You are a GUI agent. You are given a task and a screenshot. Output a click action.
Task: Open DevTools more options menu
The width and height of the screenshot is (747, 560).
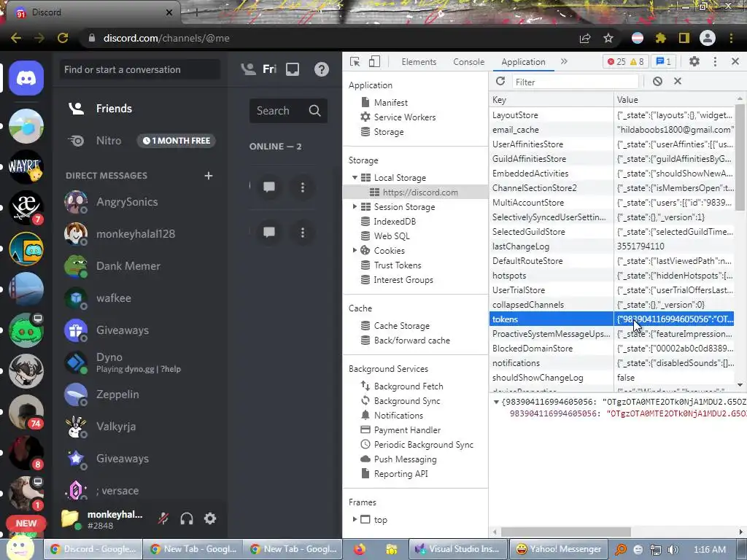point(715,61)
